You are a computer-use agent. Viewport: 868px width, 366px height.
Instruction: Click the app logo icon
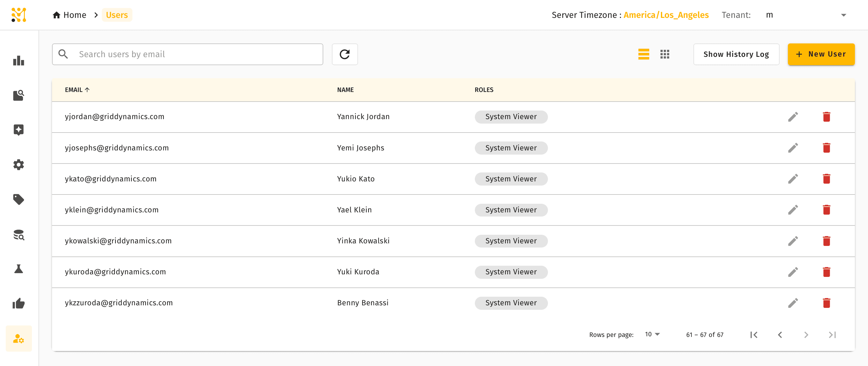(19, 15)
